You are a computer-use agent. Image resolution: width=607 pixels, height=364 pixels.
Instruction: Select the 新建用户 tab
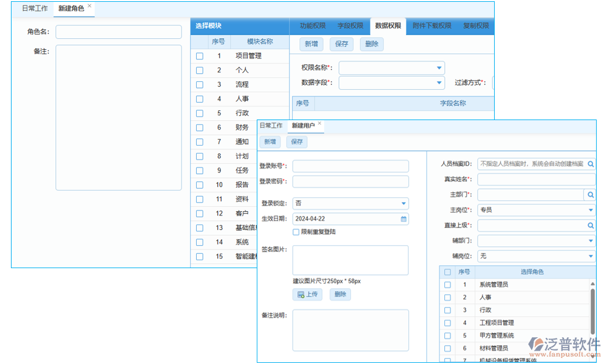pyautogui.click(x=303, y=126)
